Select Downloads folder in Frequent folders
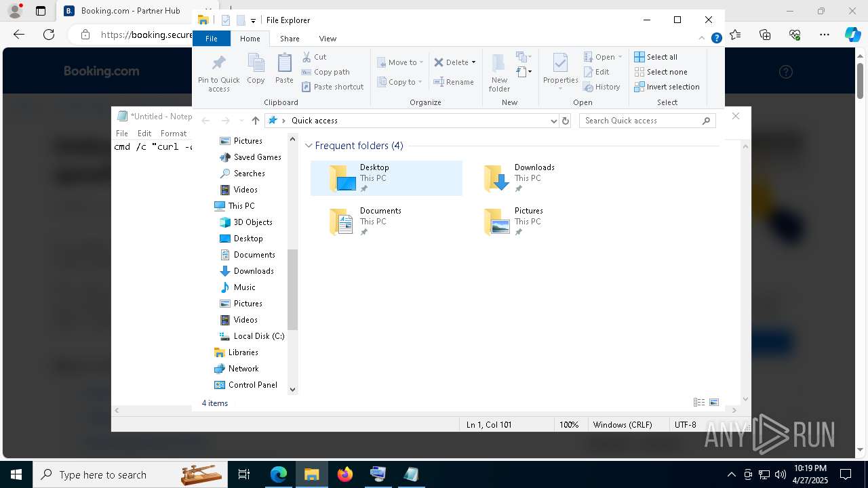Viewport: 868px width, 488px height. (541, 178)
